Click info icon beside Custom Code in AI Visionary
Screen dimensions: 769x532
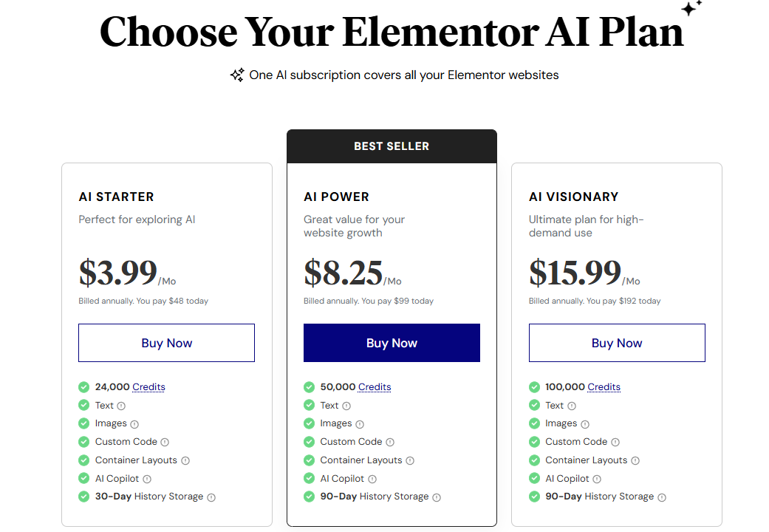click(615, 442)
